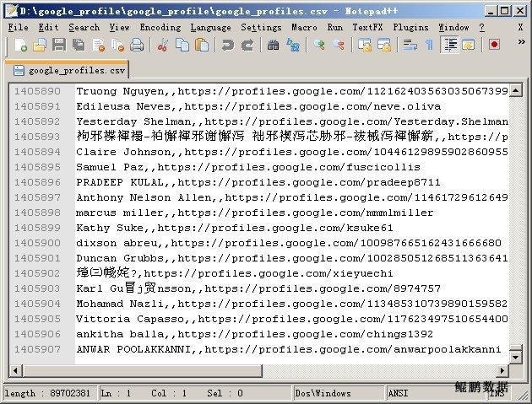This screenshot has height=404, width=532.
Task: Click the Paste clipboard icon
Action: click(x=202, y=45)
